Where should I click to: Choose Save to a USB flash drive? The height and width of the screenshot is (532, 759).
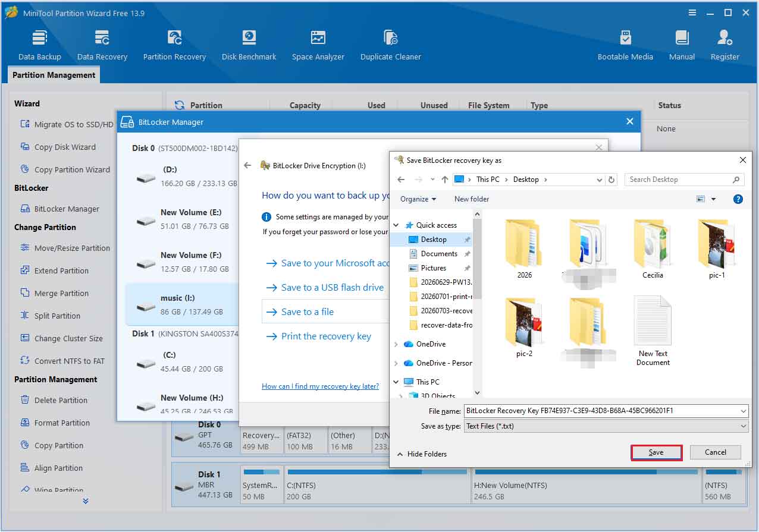325,288
